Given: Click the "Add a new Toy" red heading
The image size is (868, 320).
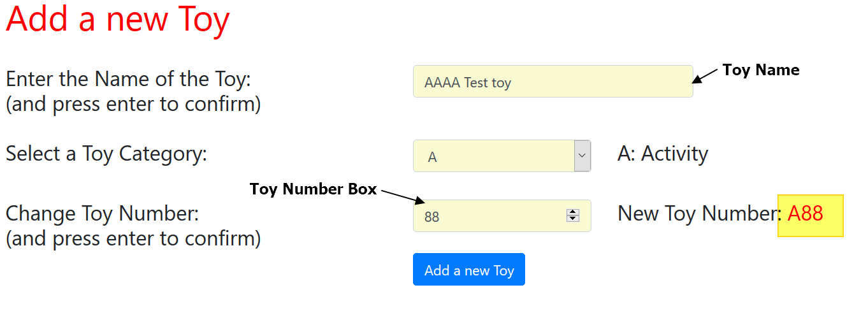Looking at the screenshot, I should (x=118, y=20).
